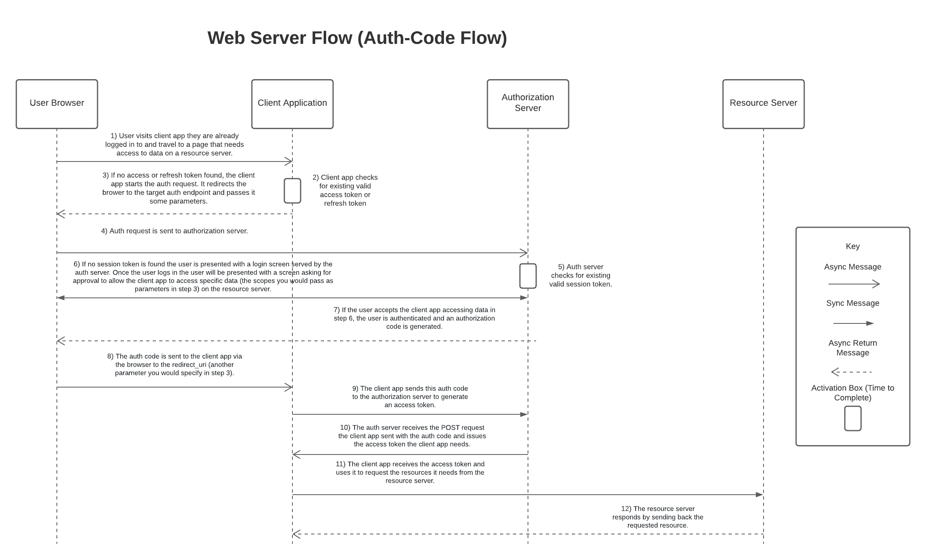
Task: Click step 1 text 'User visits client app'
Action: pyautogui.click(x=175, y=144)
